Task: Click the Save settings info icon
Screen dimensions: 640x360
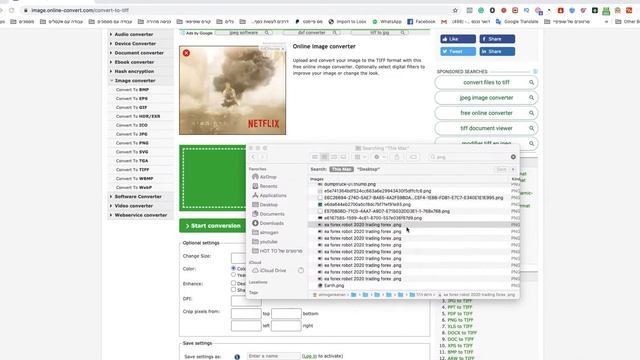Action: coord(237,357)
